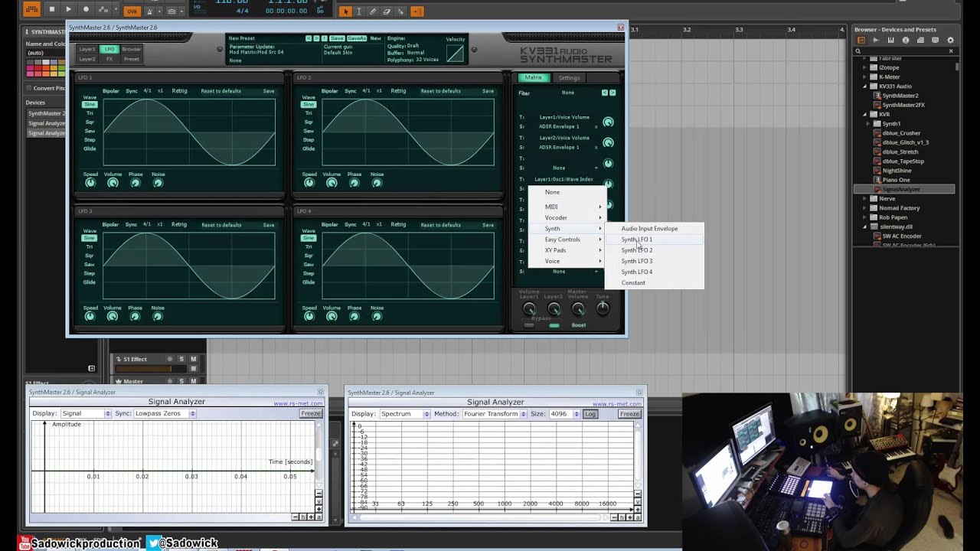Expand the Nerve folder
This screenshot has width=980, height=551.
point(865,198)
